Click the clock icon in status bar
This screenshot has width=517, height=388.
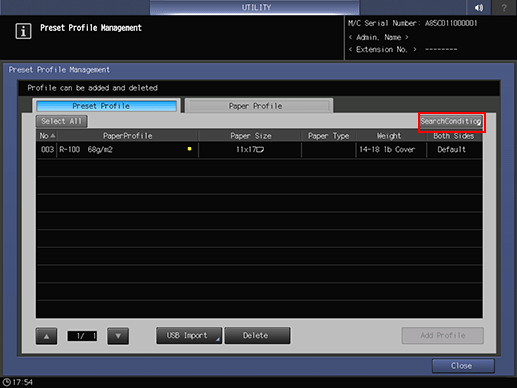click(6, 382)
